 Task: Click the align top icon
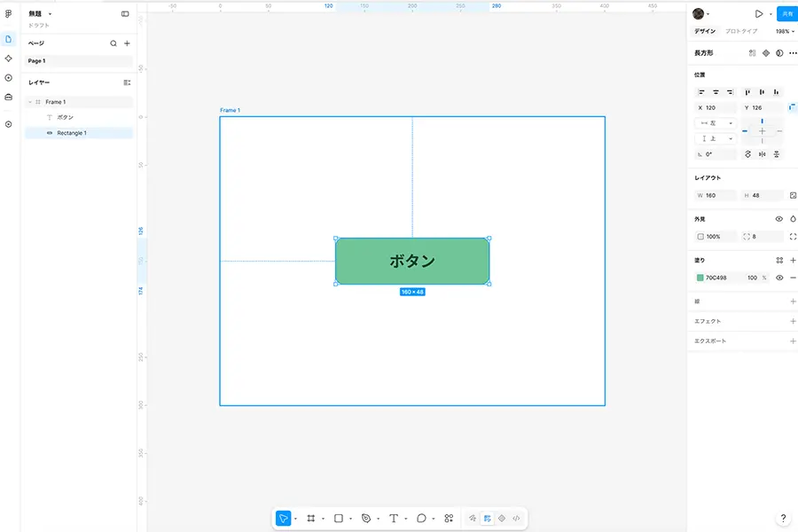coord(747,92)
